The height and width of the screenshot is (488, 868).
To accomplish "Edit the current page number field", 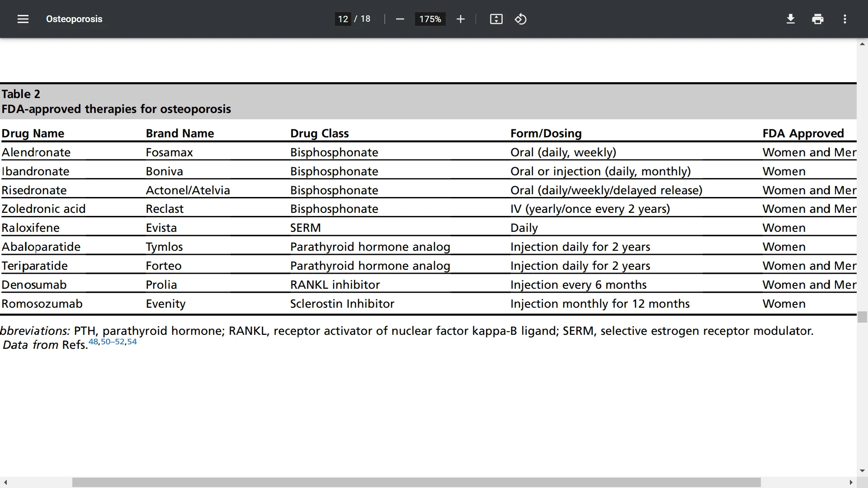I will coord(343,19).
